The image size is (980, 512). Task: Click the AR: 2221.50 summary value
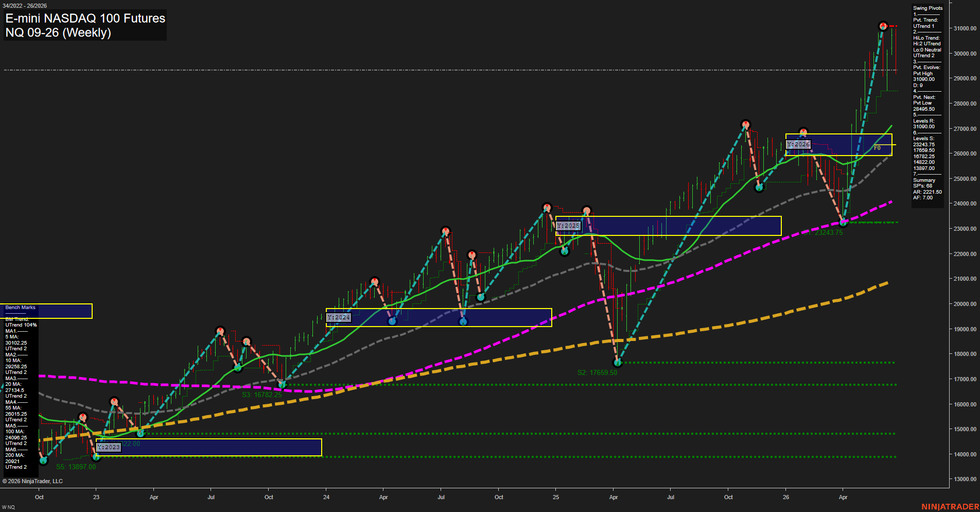coord(927,192)
